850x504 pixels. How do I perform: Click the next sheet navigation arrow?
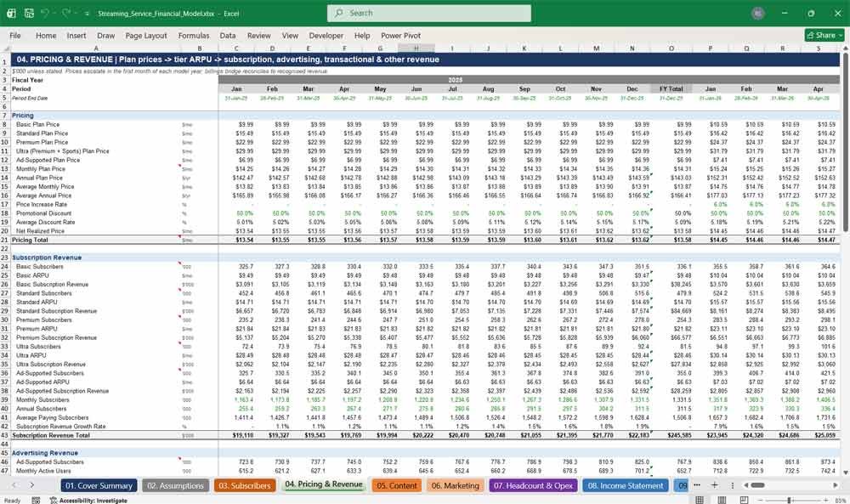pyautogui.click(x=32, y=485)
